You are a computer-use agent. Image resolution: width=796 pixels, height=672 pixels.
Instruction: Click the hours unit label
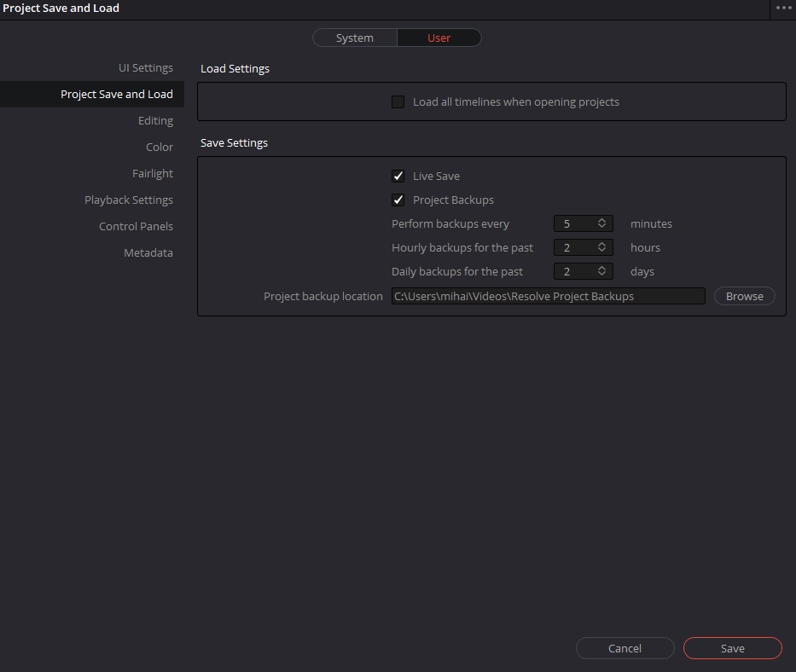point(645,247)
